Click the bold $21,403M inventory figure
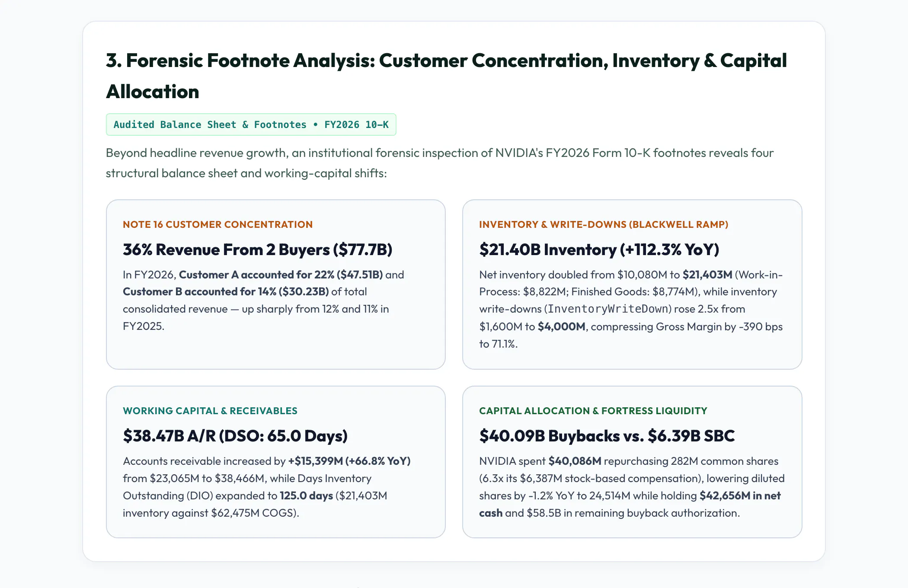908x588 pixels. click(707, 275)
